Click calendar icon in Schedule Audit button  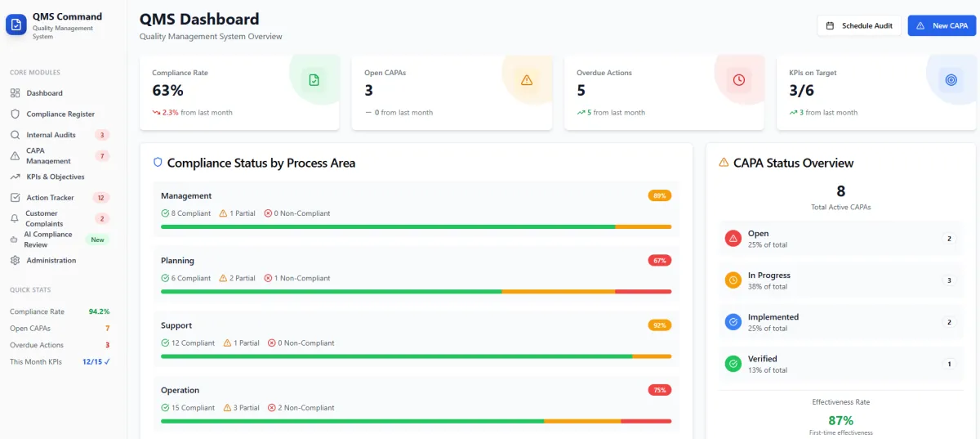click(x=831, y=26)
